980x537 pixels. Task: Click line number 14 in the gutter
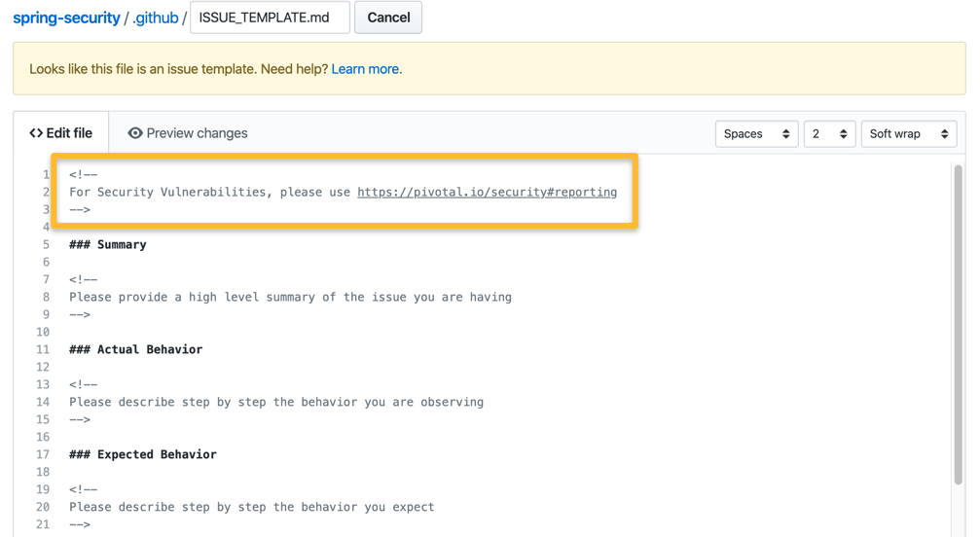point(43,403)
